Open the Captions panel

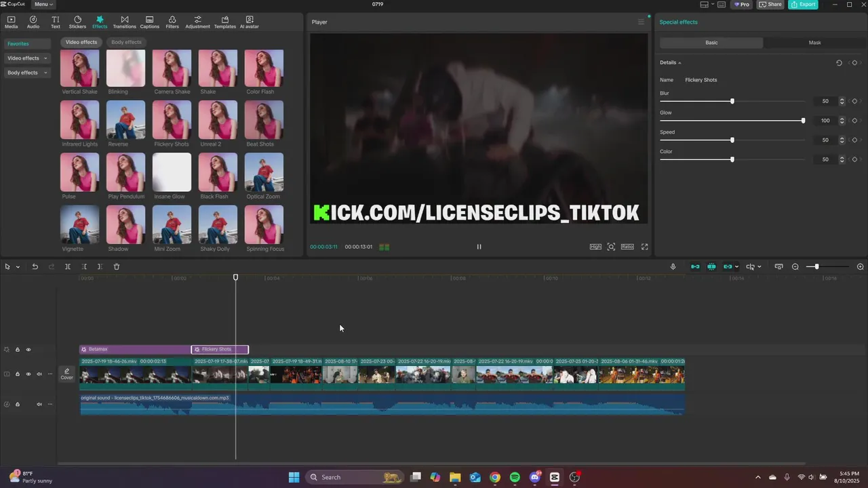pyautogui.click(x=149, y=22)
